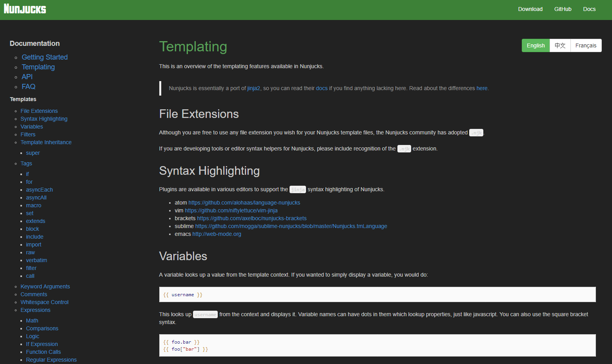This screenshot has height=364, width=612.
Task: Open the block tag link
Action: pyautogui.click(x=33, y=229)
